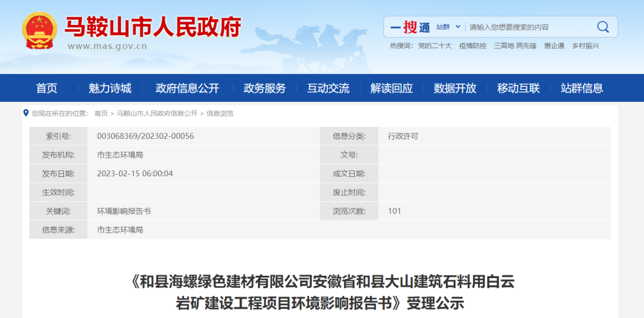Click hot search term 三高地 两先锋

click(515, 46)
